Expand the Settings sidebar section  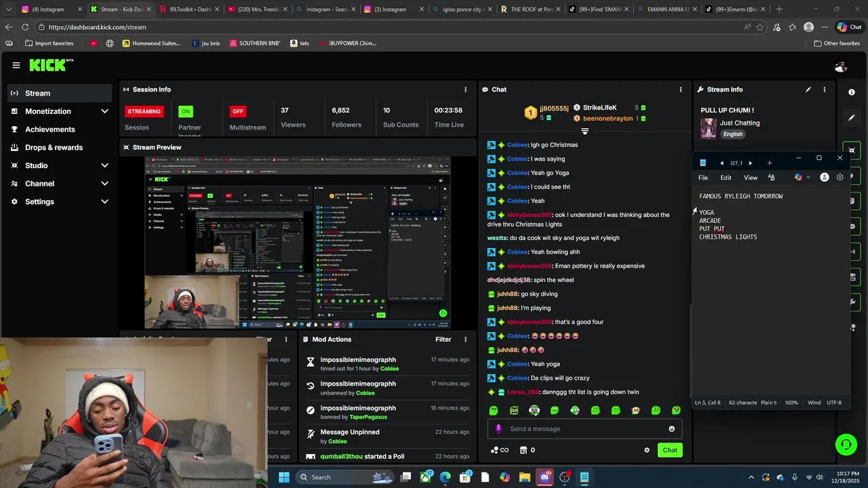point(104,201)
